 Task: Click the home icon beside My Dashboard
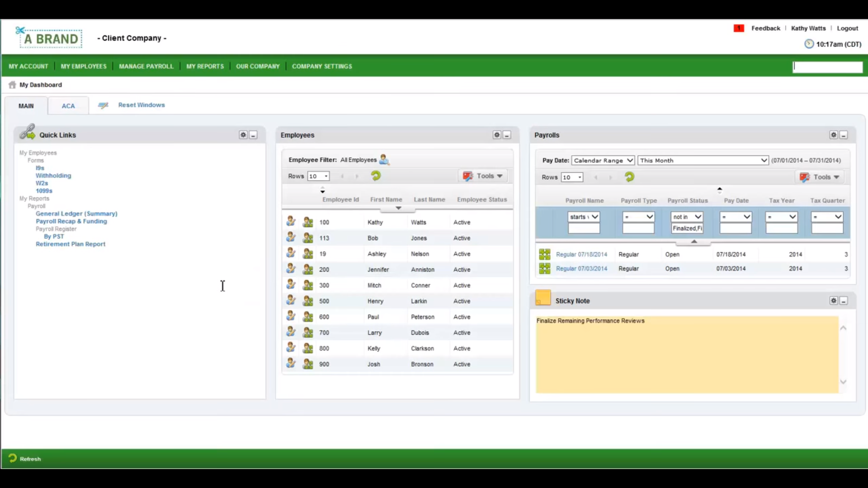point(12,84)
